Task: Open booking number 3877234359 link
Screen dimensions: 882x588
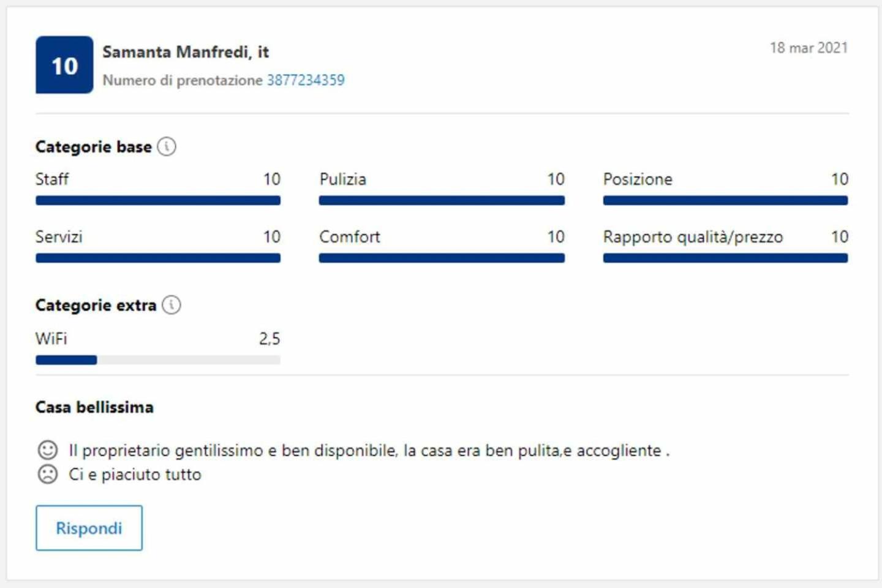Action: pyautogui.click(x=306, y=80)
